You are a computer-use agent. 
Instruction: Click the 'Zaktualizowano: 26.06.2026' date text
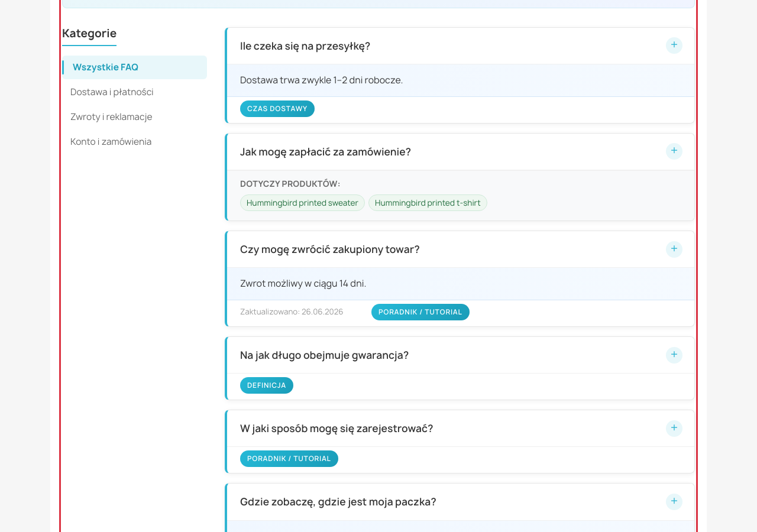coord(292,312)
